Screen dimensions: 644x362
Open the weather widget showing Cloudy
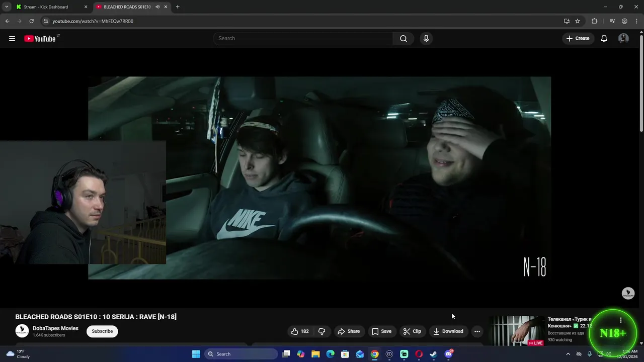(17, 354)
